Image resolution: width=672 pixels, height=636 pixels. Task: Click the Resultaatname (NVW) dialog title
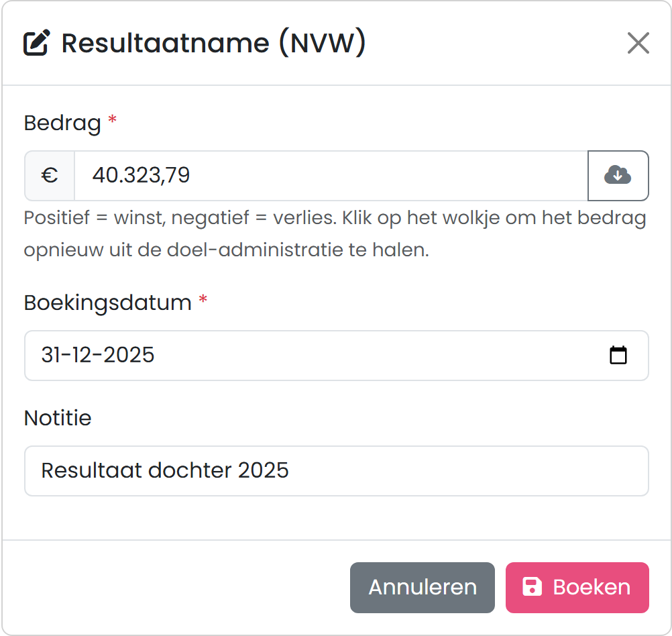click(213, 43)
